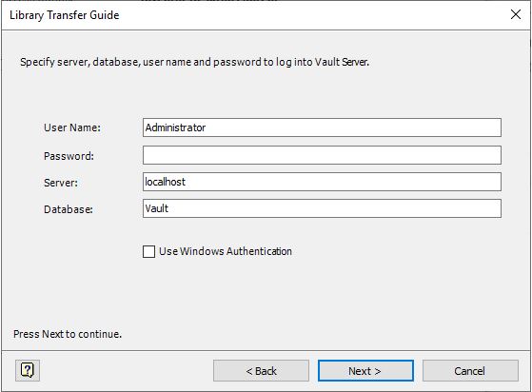Select the Server field containing localhost
This screenshot has height=392, width=532.
(322, 182)
